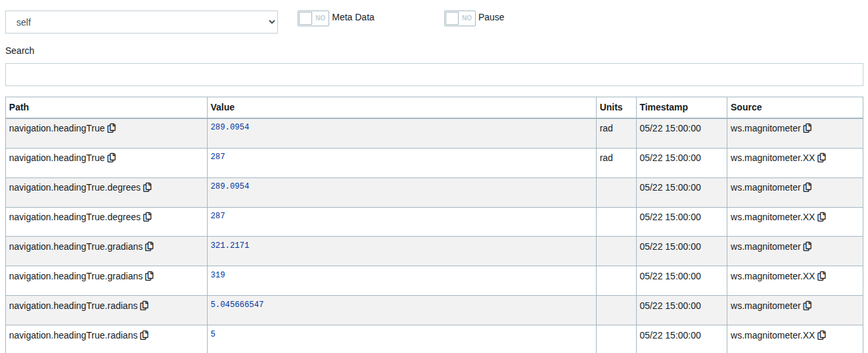
Task: Click inside the Search input field
Action: [x=434, y=74]
